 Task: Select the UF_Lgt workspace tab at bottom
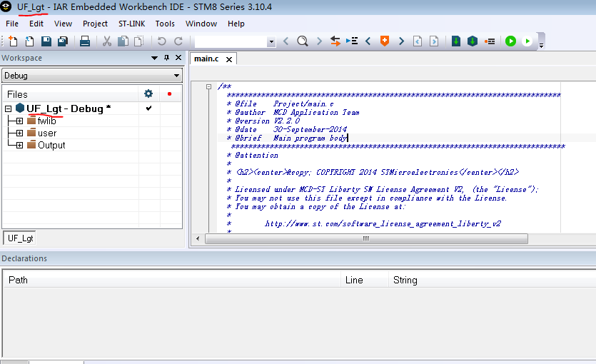click(x=20, y=238)
